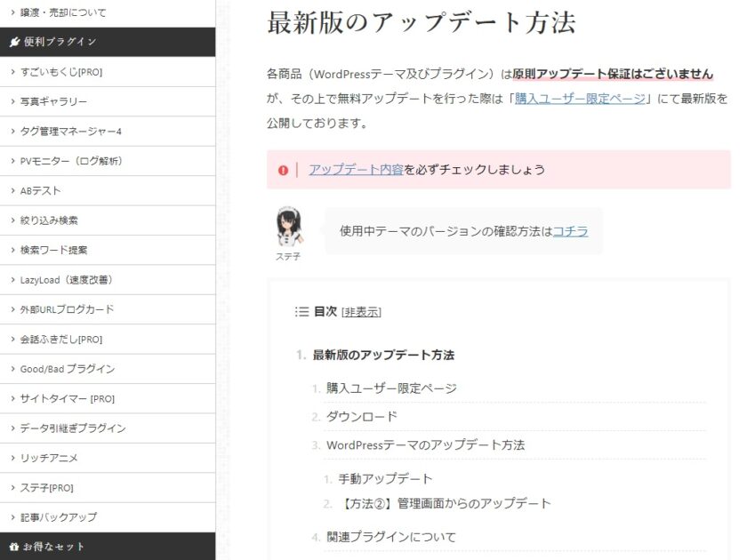Open 外部URLブログカード sidebar item
This screenshot has height=560, width=747.
108,309
